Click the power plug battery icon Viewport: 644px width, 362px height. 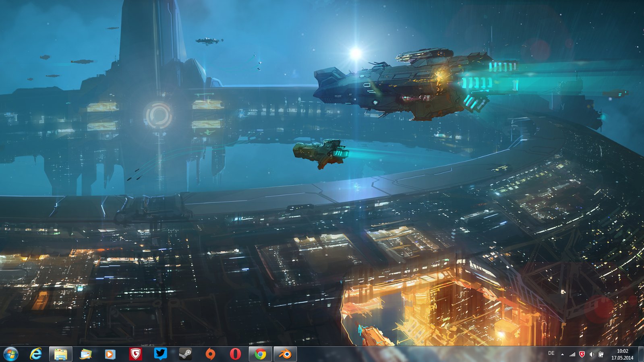pyautogui.click(x=601, y=354)
